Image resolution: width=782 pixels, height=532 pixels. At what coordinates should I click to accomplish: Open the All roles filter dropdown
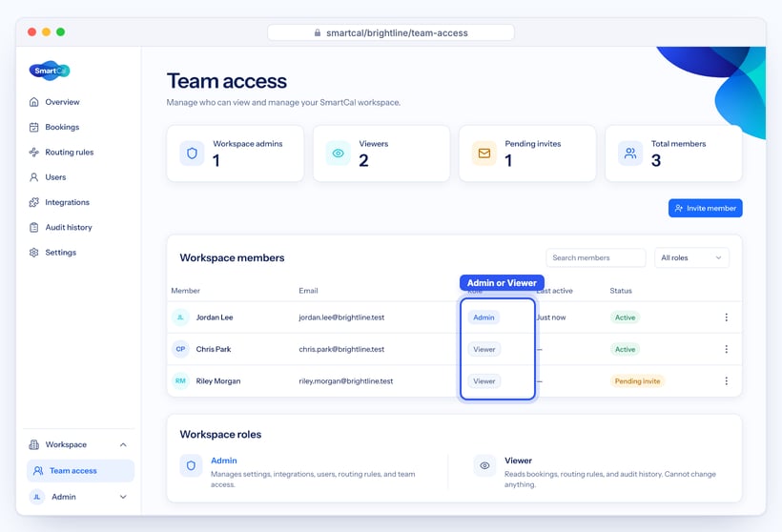tap(691, 257)
